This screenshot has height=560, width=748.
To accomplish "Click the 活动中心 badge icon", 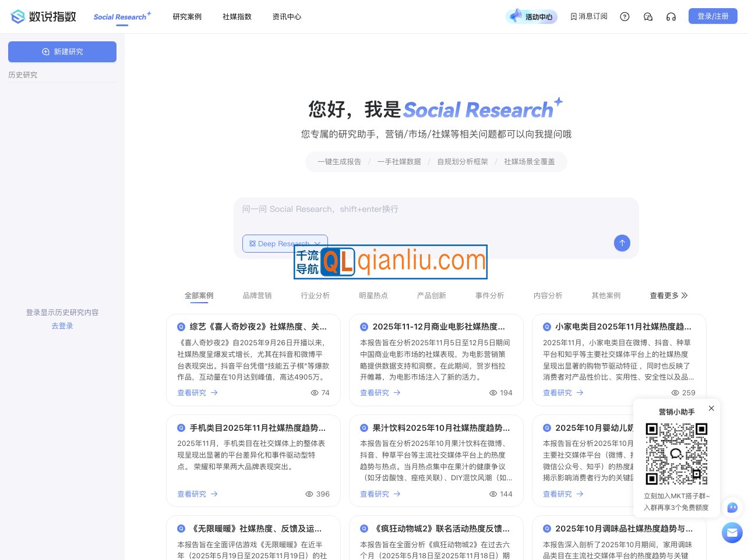I will [515, 16].
